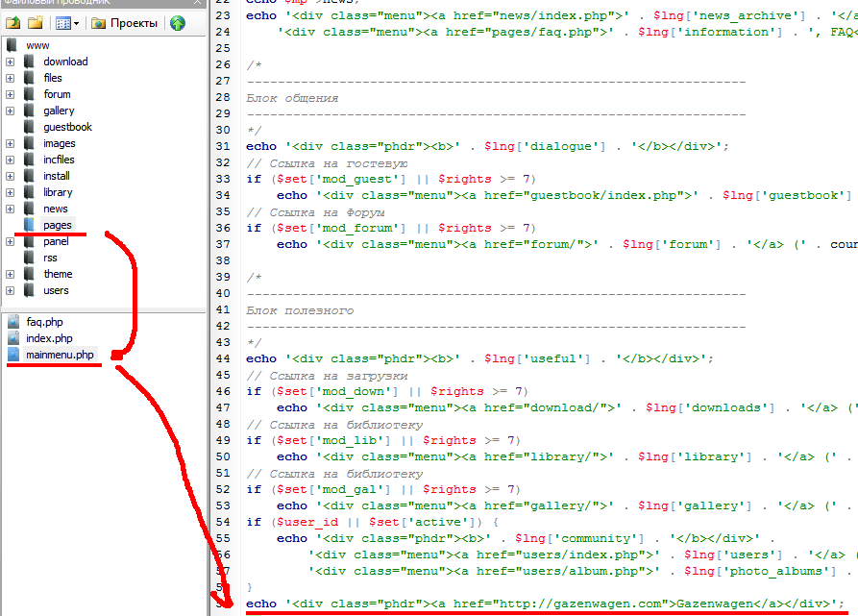This screenshot has height=616, width=858.
Task: Select the guestbook folder
Action: [x=67, y=127]
